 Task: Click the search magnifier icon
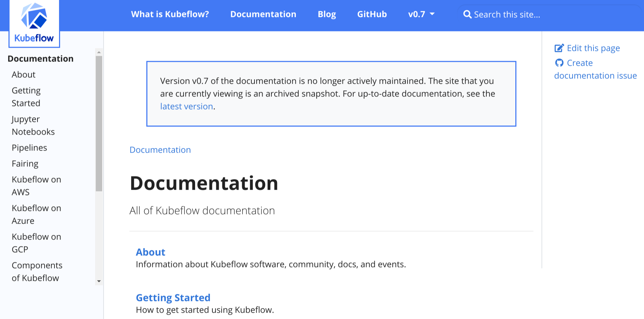(467, 14)
